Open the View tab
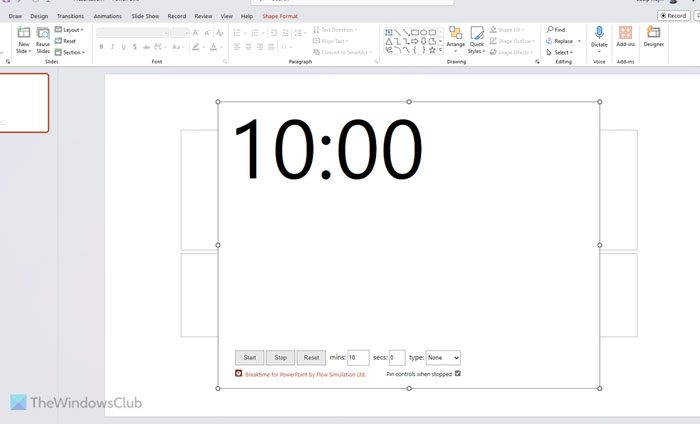 click(226, 16)
